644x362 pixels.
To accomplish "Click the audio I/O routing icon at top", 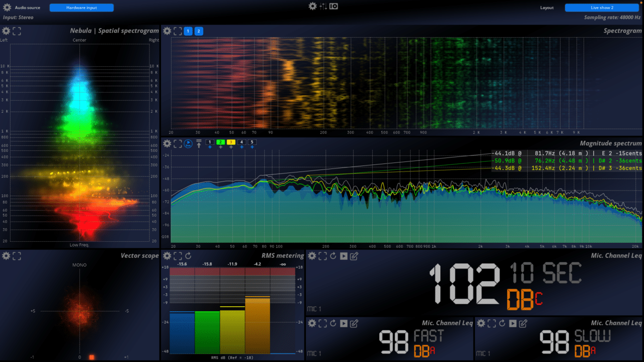I will click(x=333, y=6).
